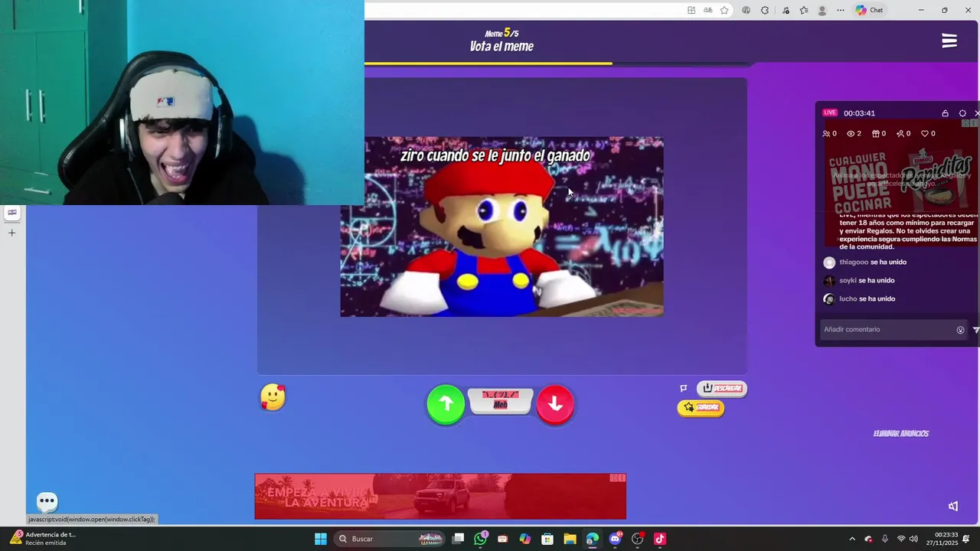980x551 pixels.
Task: Click the Descargar download button
Action: pos(722,388)
